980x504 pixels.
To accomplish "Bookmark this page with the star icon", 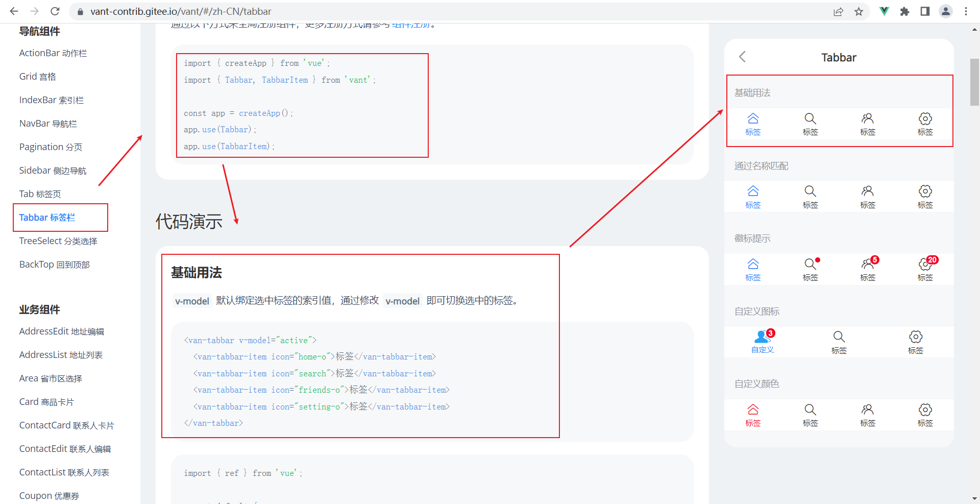I will pos(859,11).
